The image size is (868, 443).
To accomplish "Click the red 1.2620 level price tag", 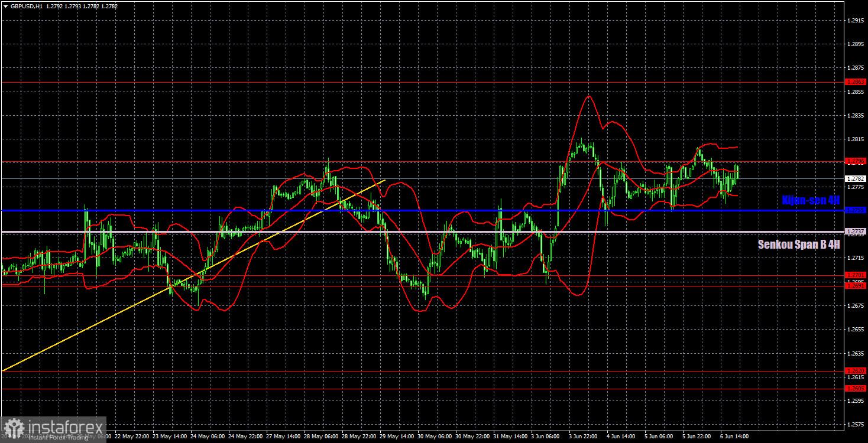I will pyautogui.click(x=856, y=371).
